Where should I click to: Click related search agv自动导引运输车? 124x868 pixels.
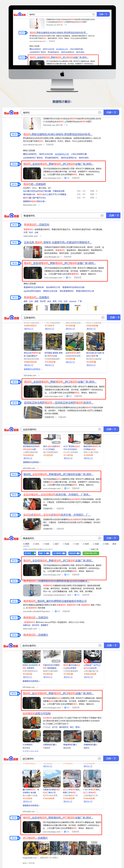[x=32, y=291]
